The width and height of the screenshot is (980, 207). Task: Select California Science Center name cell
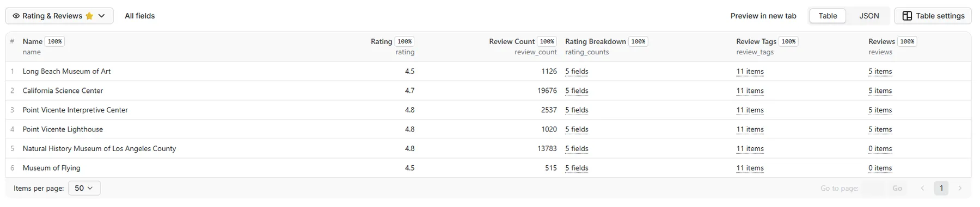pos(63,91)
